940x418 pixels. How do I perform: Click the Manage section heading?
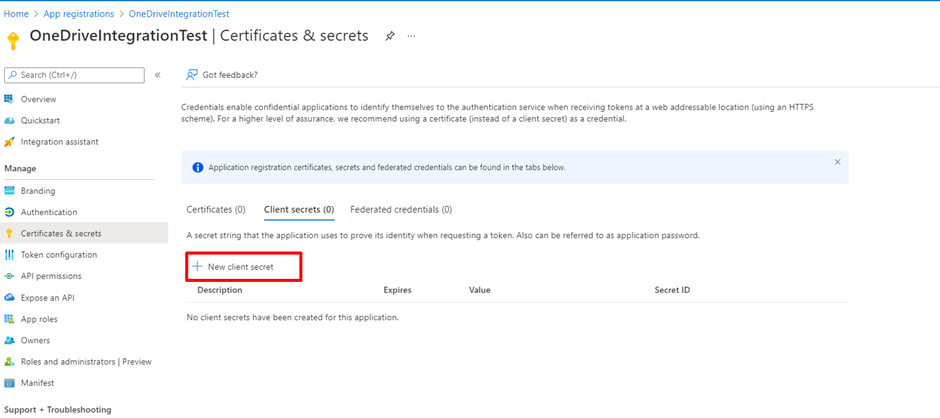[x=20, y=169]
